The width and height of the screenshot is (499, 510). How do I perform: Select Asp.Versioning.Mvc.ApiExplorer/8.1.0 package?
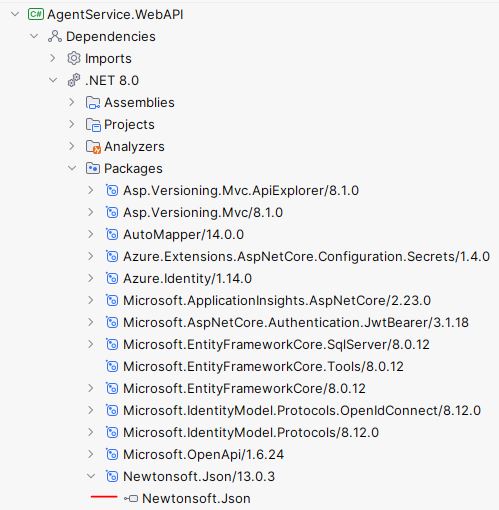241,190
